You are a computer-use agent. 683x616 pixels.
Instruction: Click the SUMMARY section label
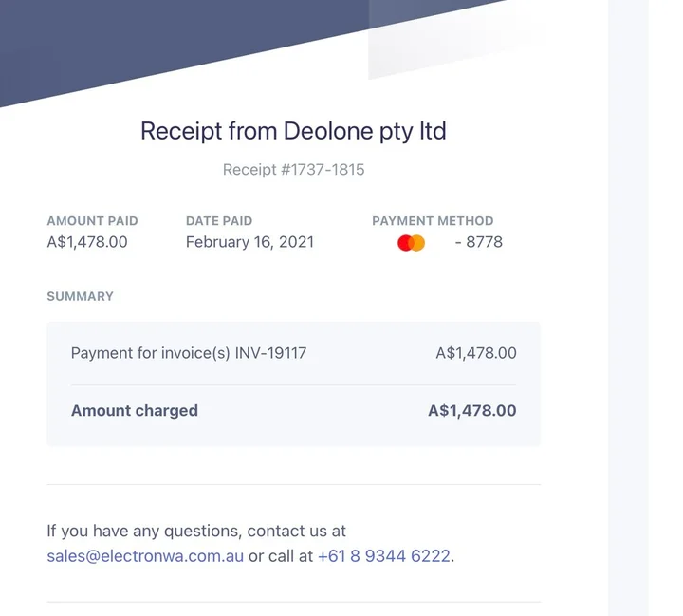point(80,296)
